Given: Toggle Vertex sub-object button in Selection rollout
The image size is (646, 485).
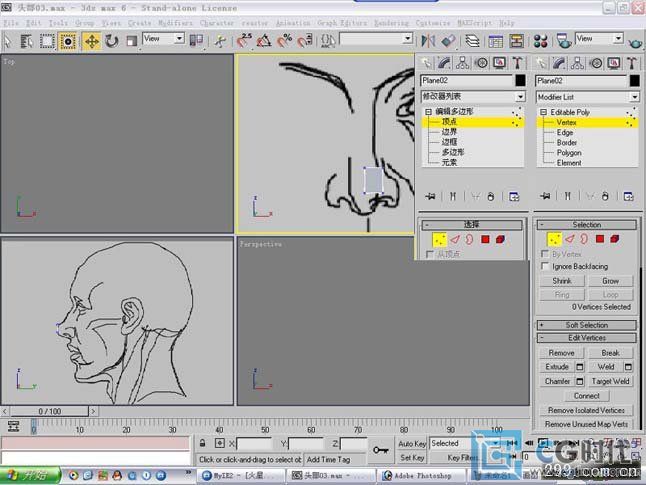Looking at the screenshot, I should click(554, 239).
